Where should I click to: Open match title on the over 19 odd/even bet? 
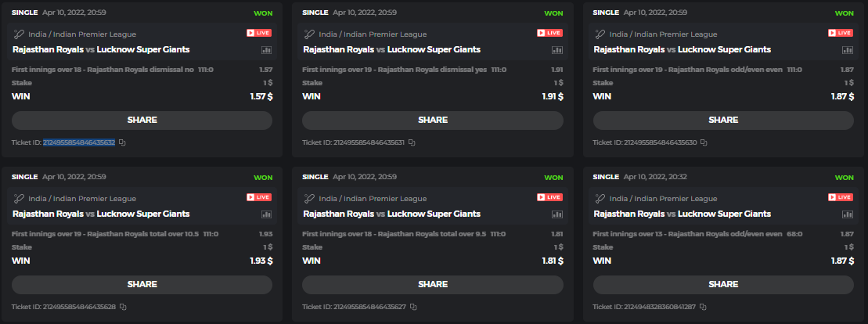click(x=682, y=49)
